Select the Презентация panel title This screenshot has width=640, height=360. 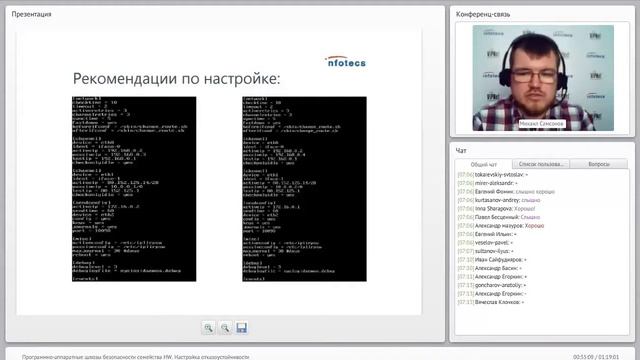coord(31,14)
